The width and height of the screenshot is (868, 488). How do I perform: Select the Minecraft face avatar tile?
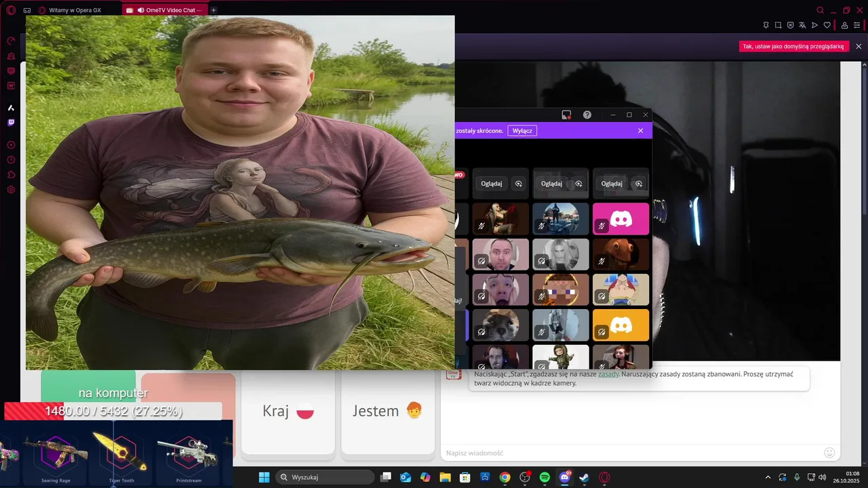tap(561, 289)
